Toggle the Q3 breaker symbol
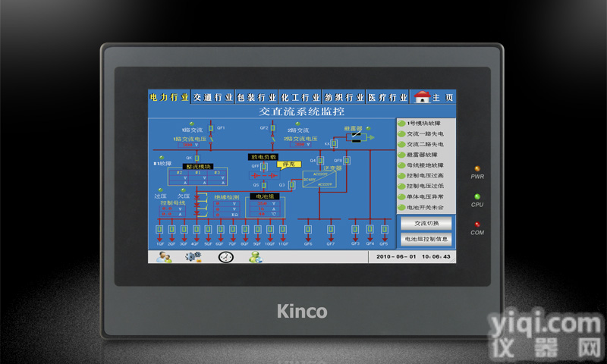 pos(292,185)
